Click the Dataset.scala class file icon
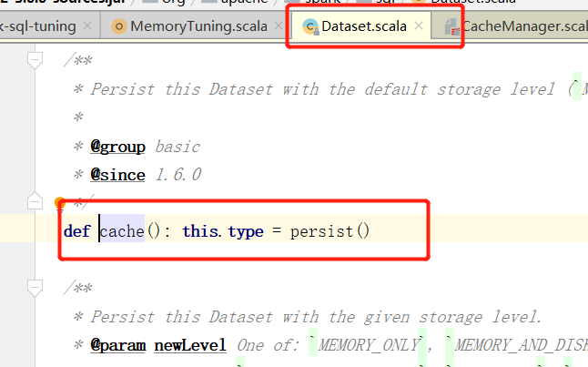 (x=309, y=26)
